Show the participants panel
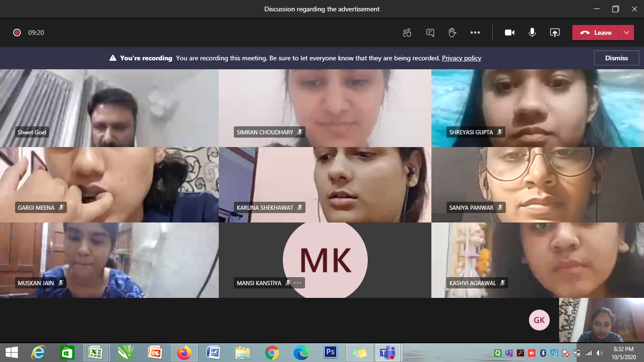This screenshot has height=362, width=644. click(x=407, y=33)
